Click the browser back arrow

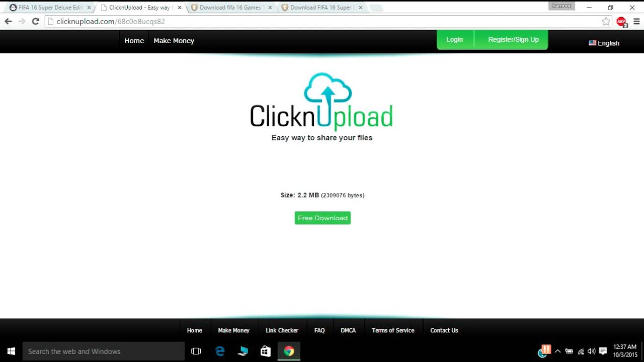pos(8,22)
